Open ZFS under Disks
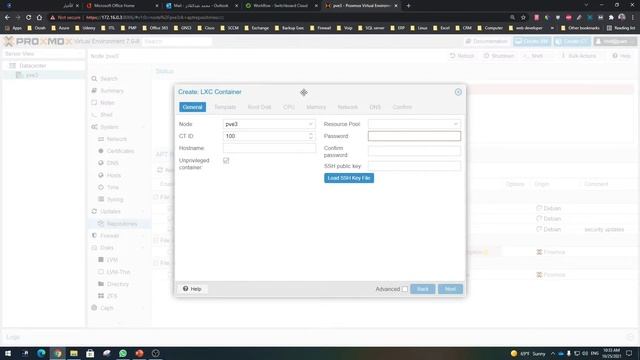Viewport: 640px width, 360px height. (x=112, y=296)
